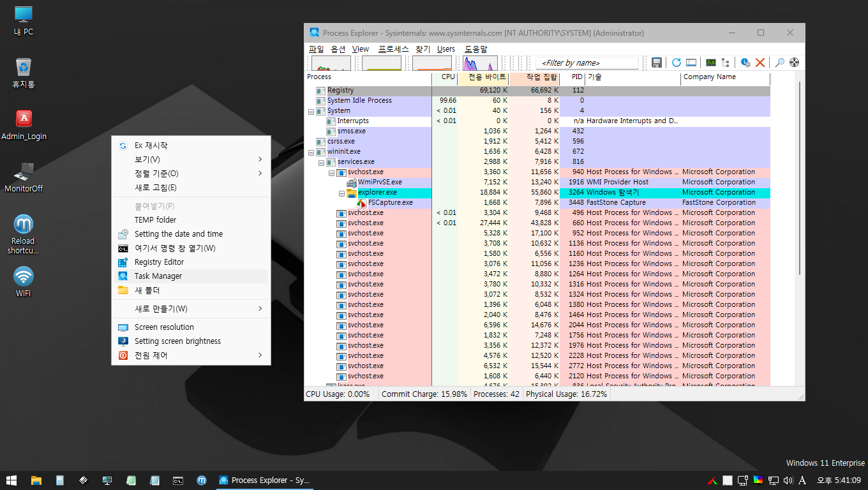Select the csrss.exe process row
Image resolution: width=868 pixels, height=490 pixels.
tap(537, 142)
